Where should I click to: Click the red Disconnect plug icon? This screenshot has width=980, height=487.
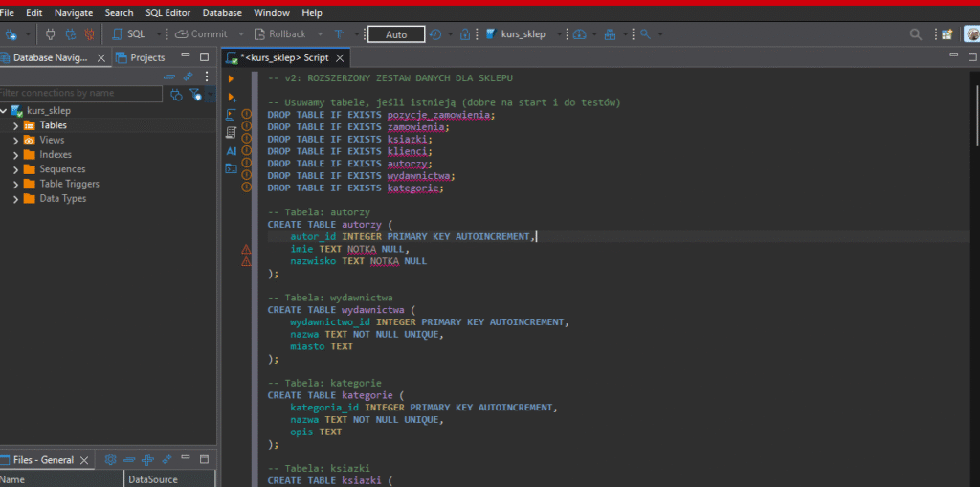[x=89, y=34]
